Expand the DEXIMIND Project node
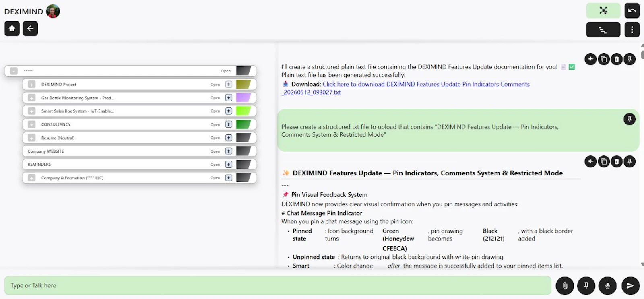The height and width of the screenshot is (299, 644). point(32,85)
